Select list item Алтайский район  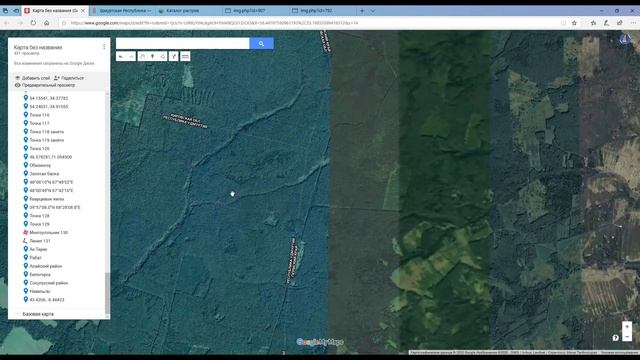coord(46,266)
